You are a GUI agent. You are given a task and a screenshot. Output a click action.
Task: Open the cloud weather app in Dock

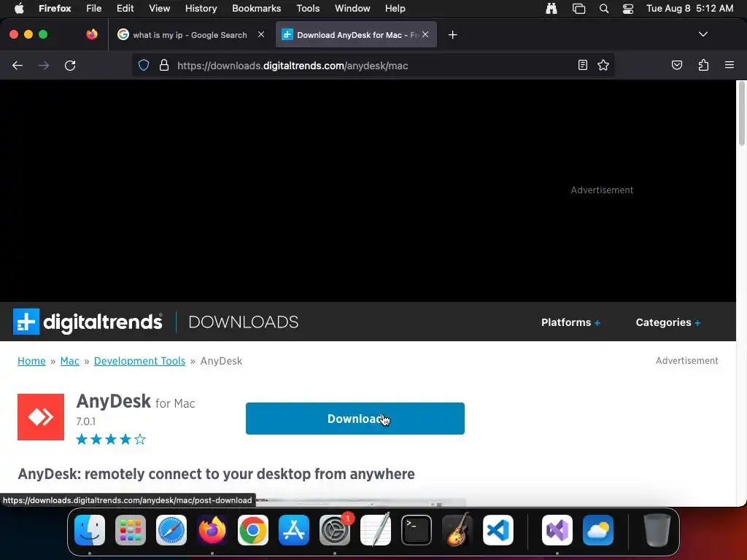[598, 530]
